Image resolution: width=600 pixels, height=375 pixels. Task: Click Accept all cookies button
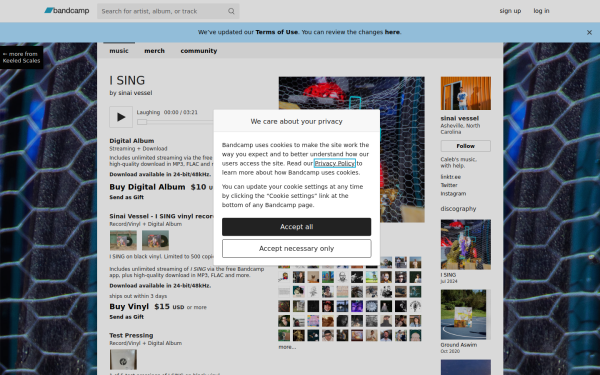pos(297,227)
